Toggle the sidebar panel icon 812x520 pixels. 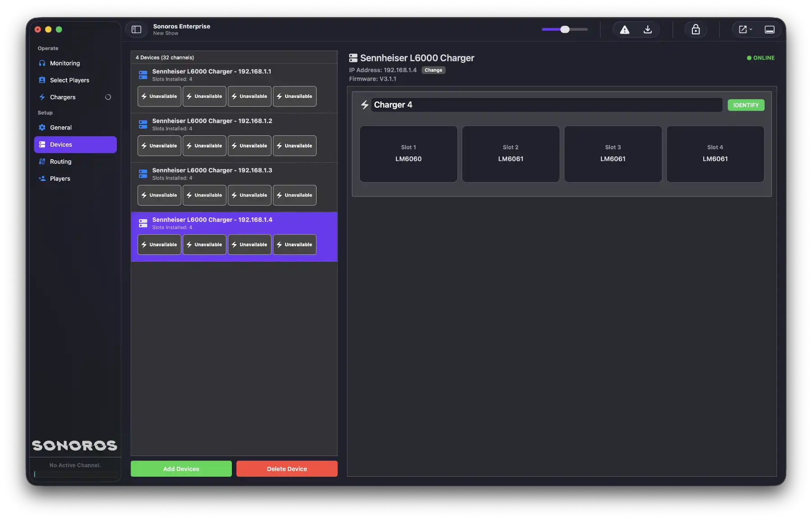[x=136, y=29]
